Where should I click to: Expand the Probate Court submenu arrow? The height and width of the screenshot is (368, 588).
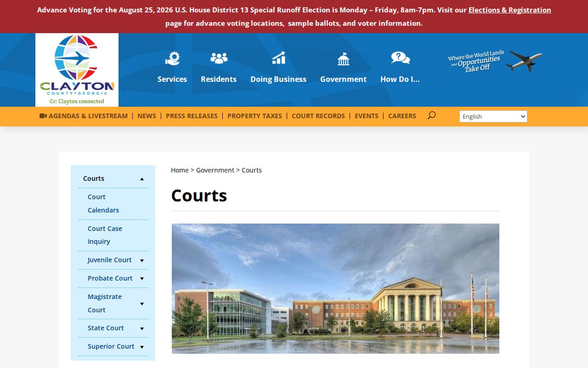(142, 279)
